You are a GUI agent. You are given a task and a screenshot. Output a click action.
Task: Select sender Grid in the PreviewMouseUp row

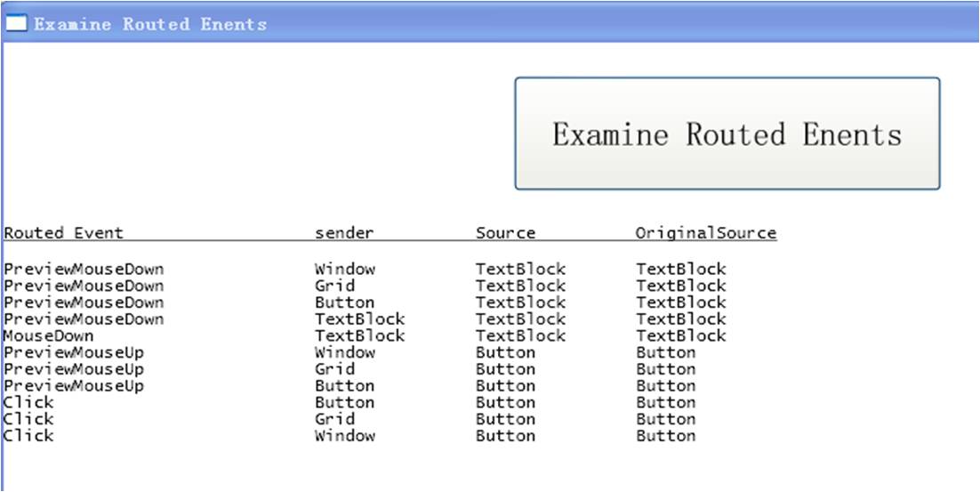pos(334,369)
